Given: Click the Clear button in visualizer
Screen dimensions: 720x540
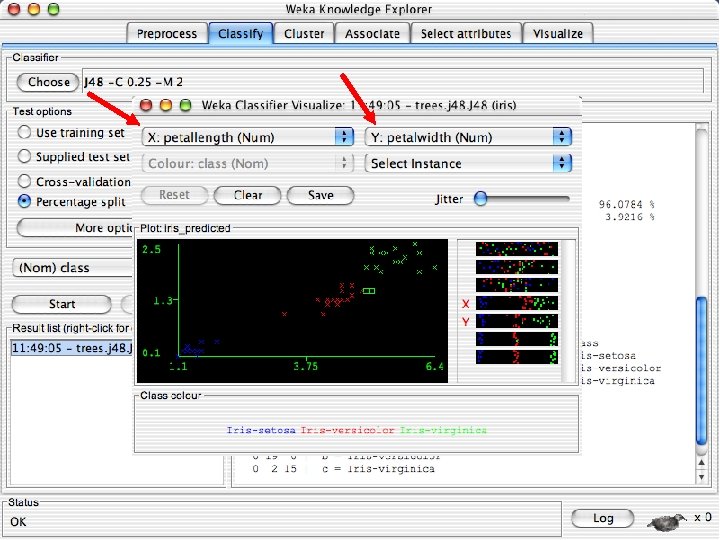Looking at the screenshot, I should pyautogui.click(x=248, y=195).
